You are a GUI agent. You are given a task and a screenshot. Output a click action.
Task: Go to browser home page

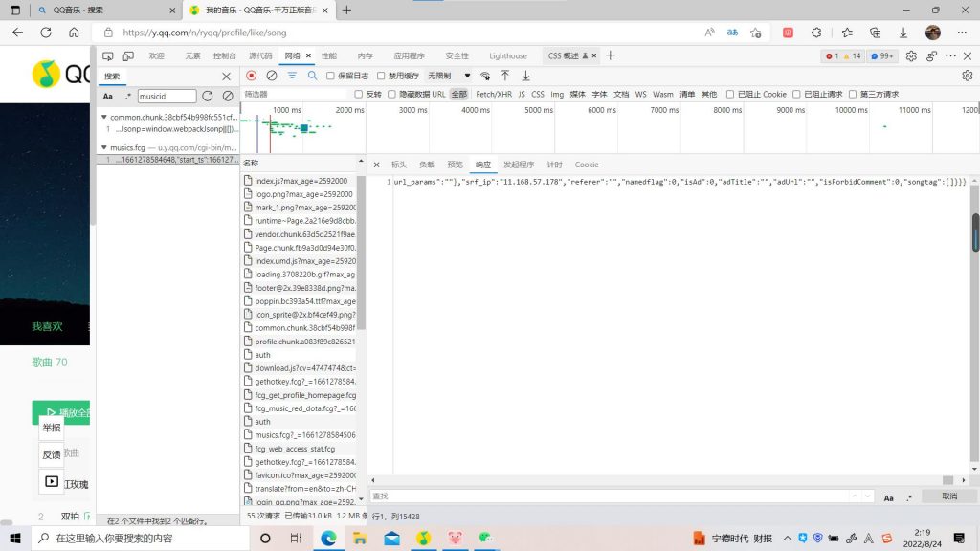click(x=74, y=33)
